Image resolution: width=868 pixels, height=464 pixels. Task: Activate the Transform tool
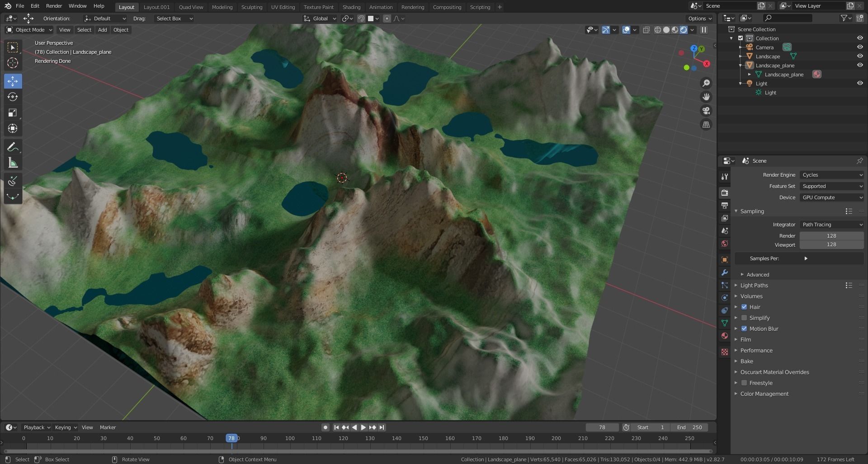click(x=13, y=129)
